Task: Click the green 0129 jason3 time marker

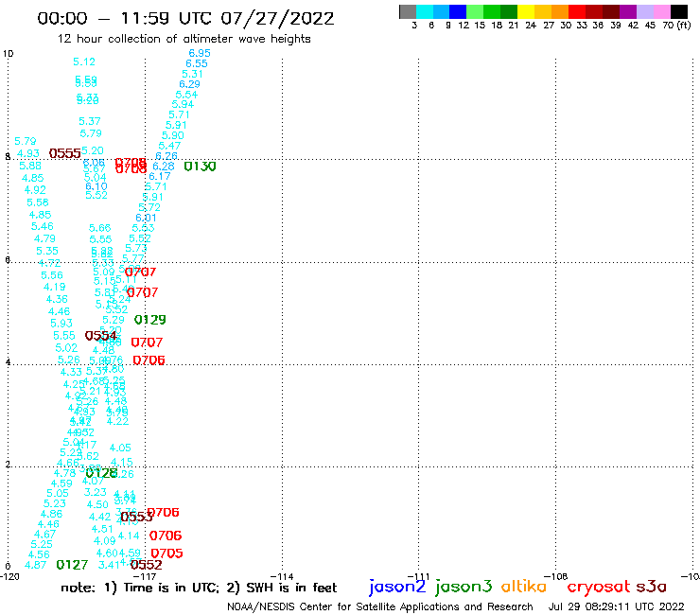Action: tap(150, 320)
